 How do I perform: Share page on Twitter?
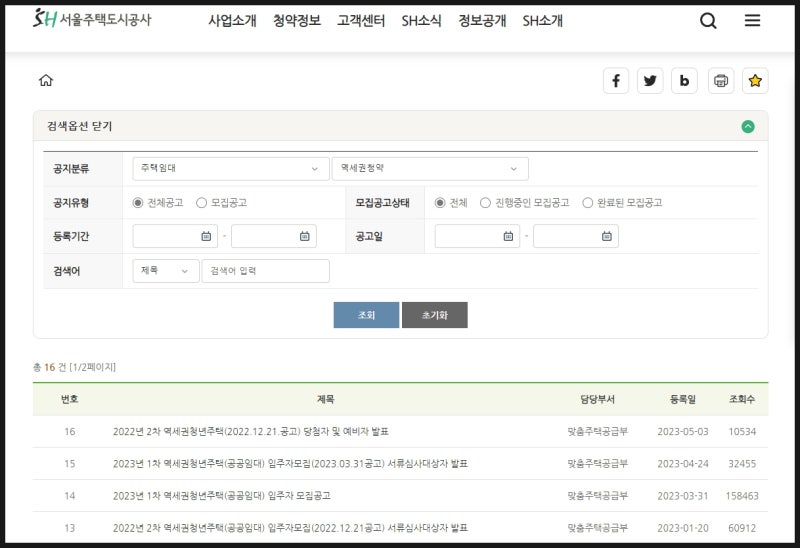650,81
